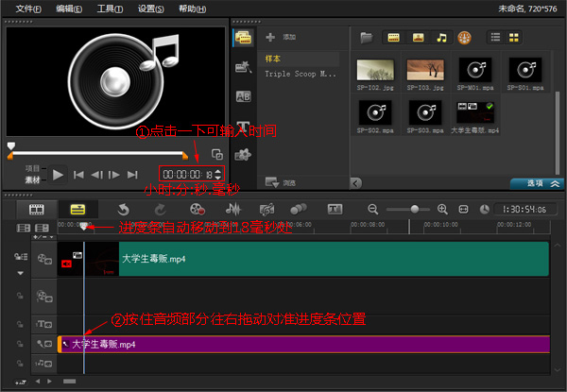
Task: Open the 工具(T) menu
Action: (110, 9)
